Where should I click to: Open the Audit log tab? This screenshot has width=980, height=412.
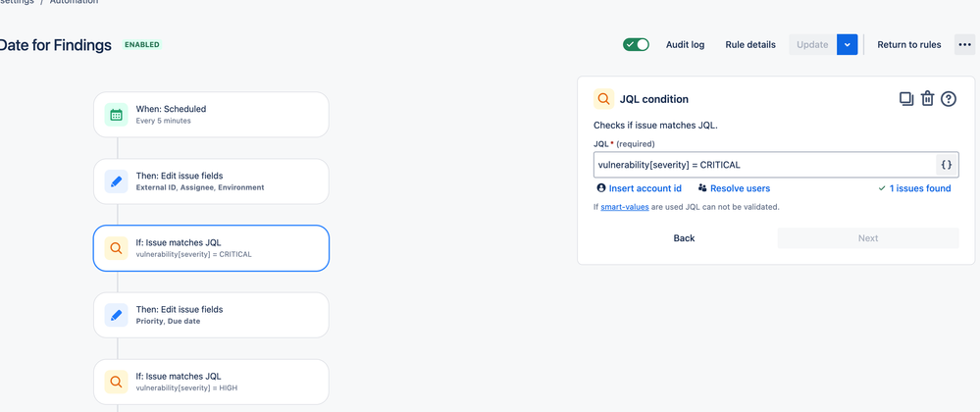(686, 44)
